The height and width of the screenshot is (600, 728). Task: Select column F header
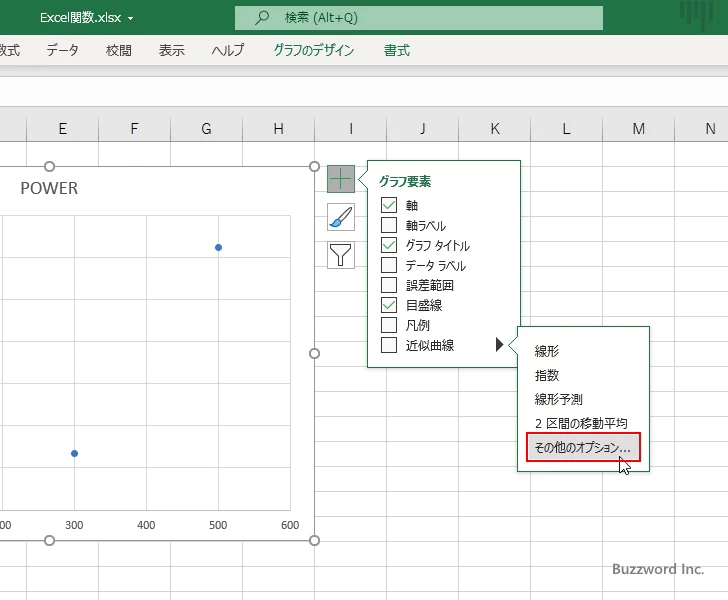coord(134,129)
